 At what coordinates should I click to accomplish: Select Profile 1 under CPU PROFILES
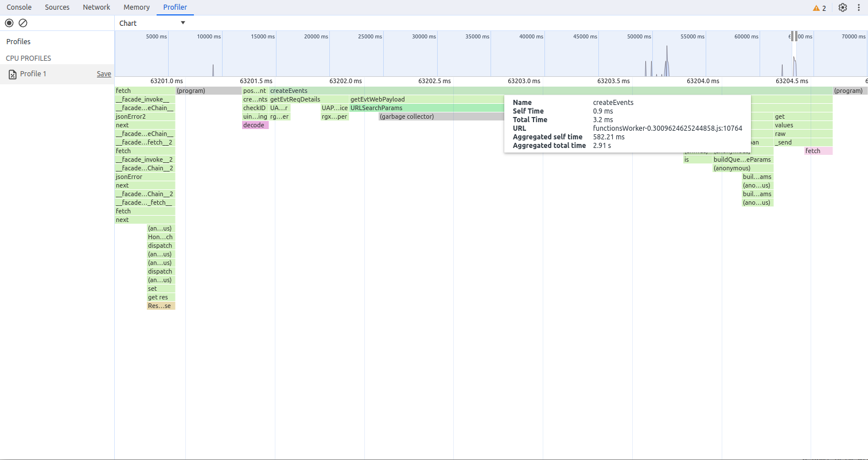[34, 73]
